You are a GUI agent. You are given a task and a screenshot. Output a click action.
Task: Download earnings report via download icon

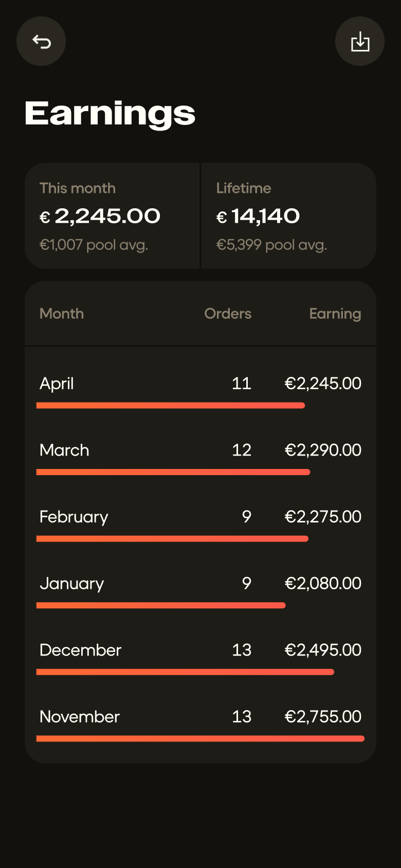tap(360, 41)
